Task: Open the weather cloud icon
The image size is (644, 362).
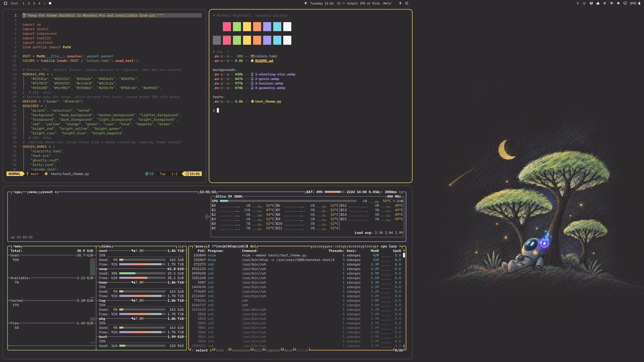Action: coord(339,3)
